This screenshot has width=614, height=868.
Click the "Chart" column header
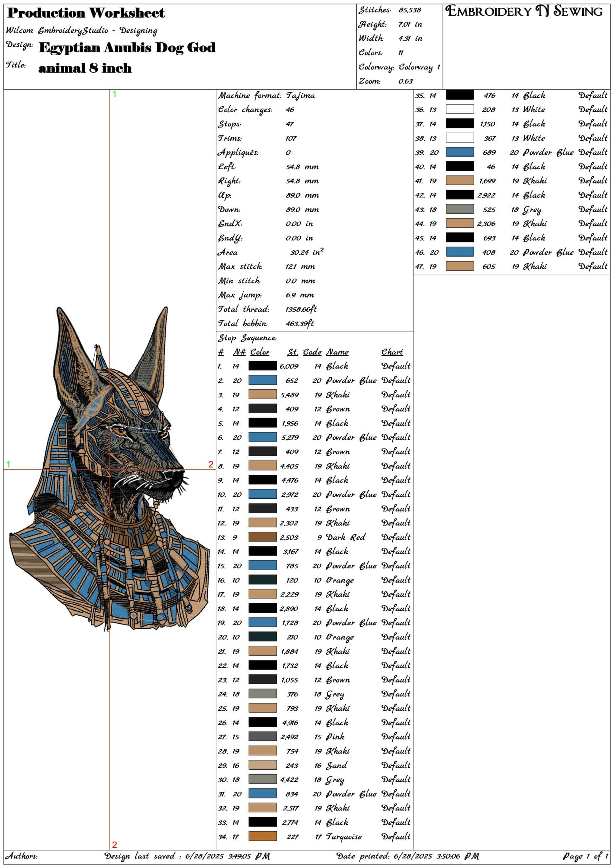392,352
